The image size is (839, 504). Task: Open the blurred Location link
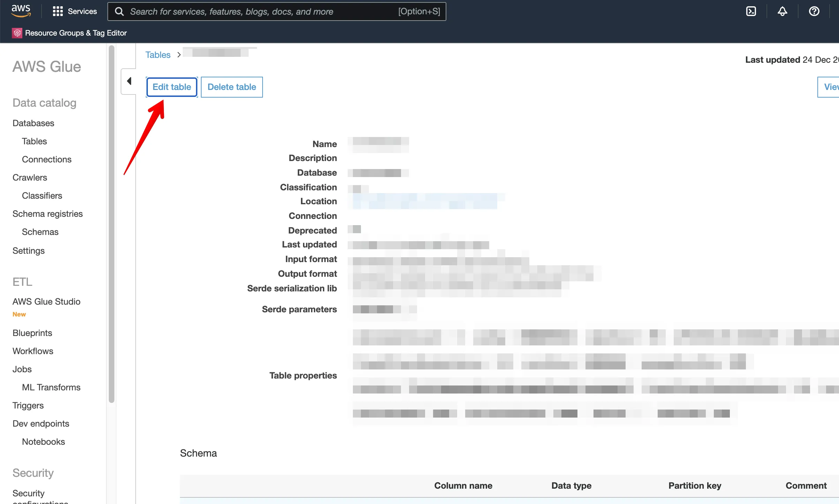425,201
